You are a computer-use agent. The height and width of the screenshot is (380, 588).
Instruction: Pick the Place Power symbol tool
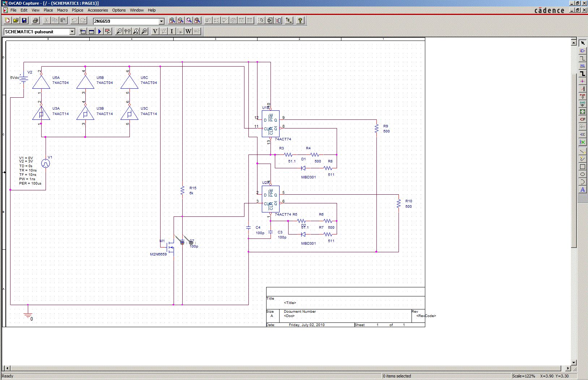(x=582, y=96)
